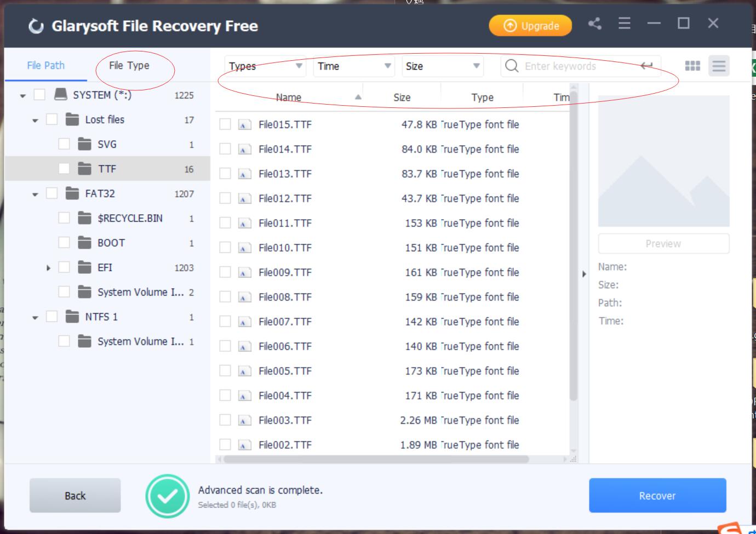Image resolution: width=756 pixels, height=534 pixels.
Task: Click the EFI folder icon
Action: coord(84,267)
